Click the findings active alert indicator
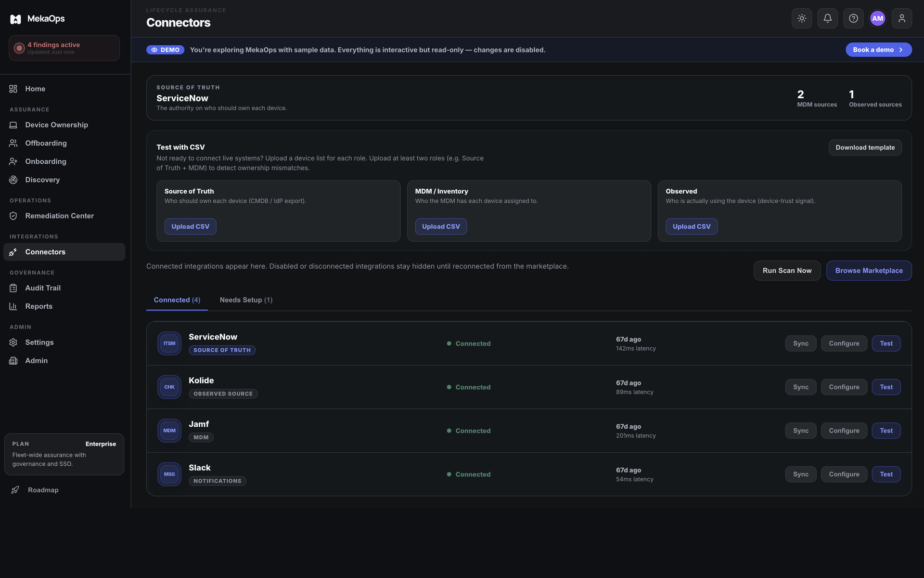The height and width of the screenshot is (578, 924). 64,48
